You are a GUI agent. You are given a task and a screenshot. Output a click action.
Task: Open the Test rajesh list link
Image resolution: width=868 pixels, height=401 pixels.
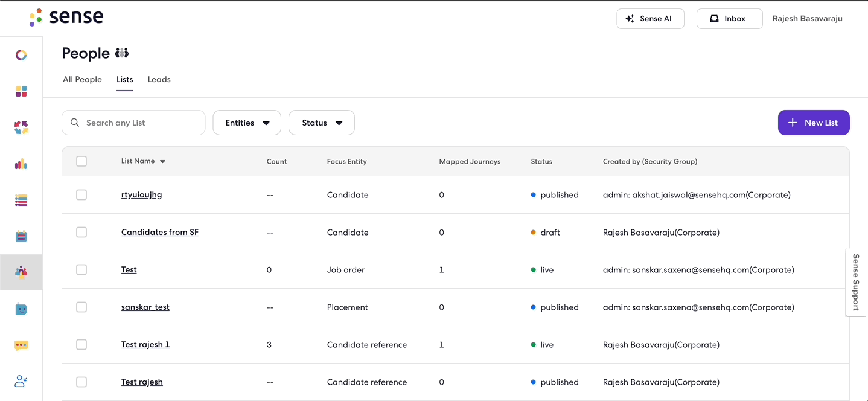tap(142, 382)
